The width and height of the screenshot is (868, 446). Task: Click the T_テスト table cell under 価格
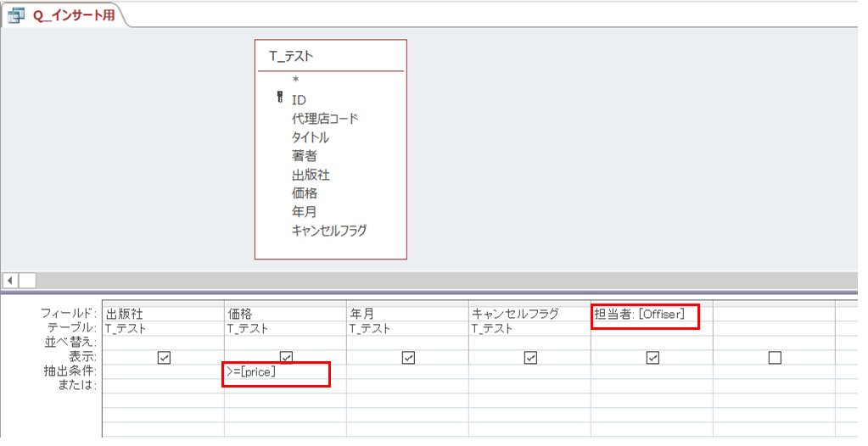(x=286, y=329)
